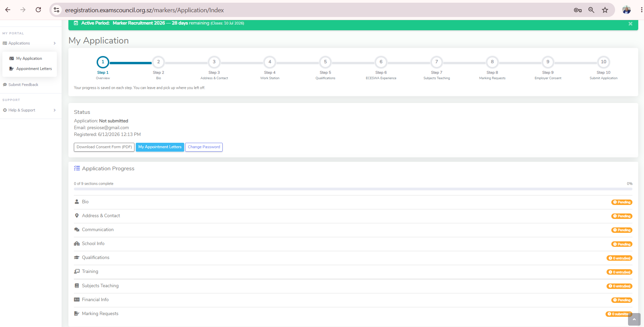
Task: Open site information icon in address bar
Action: click(57, 10)
